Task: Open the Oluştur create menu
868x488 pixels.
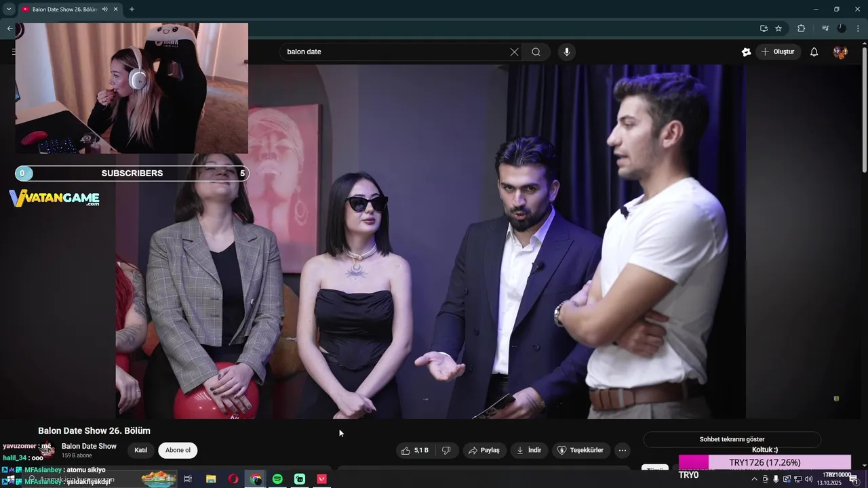Action: [778, 52]
